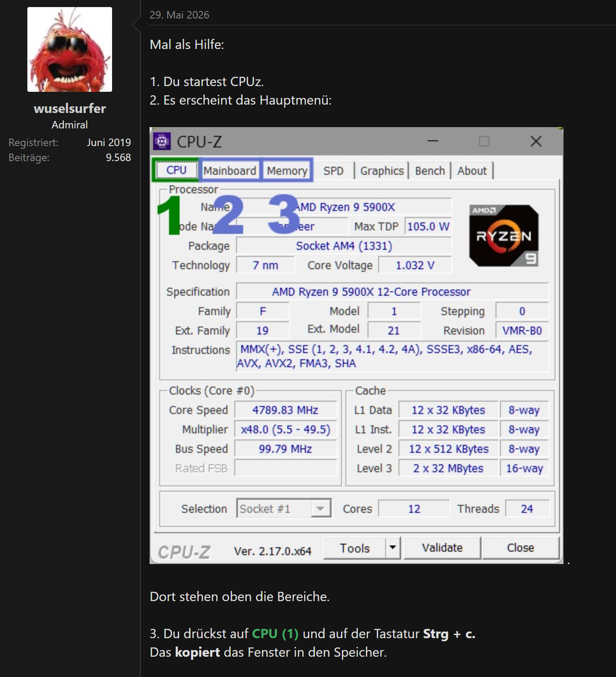
Task: Click the line 'Dort stehen oben die Bereiche.'
Action: (240, 597)
